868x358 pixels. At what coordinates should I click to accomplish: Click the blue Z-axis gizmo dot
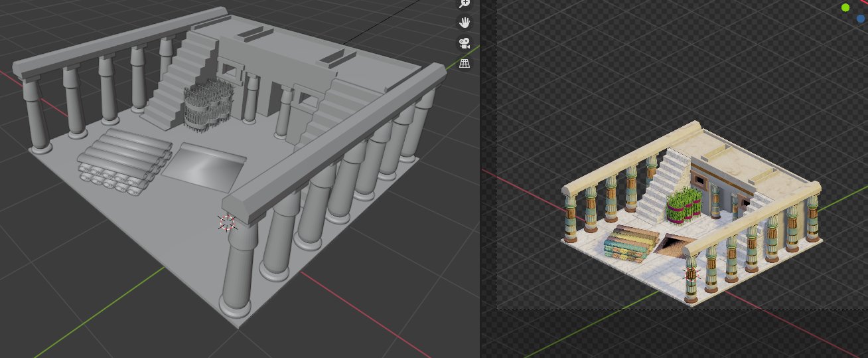(x=861, y=19)
